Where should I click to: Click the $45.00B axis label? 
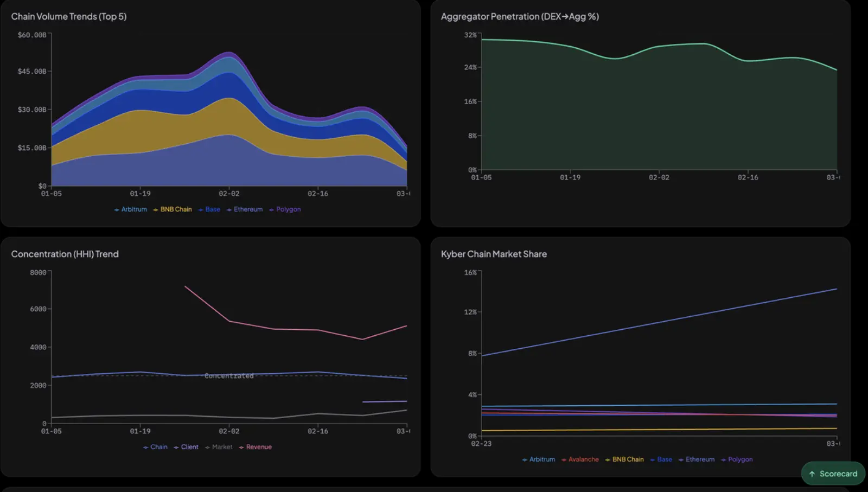pyautogui.click(x=32, y=71)
